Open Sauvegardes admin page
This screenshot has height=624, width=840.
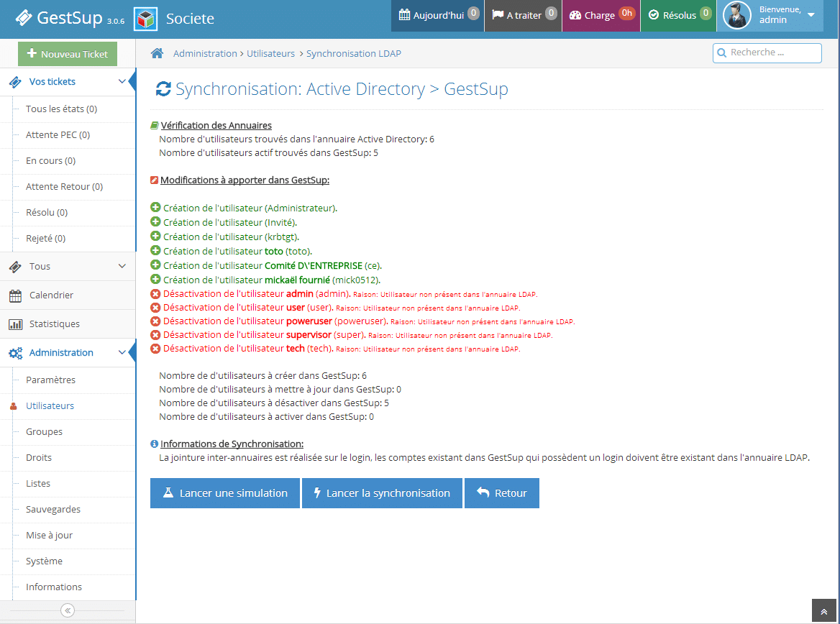coord(53,510)
